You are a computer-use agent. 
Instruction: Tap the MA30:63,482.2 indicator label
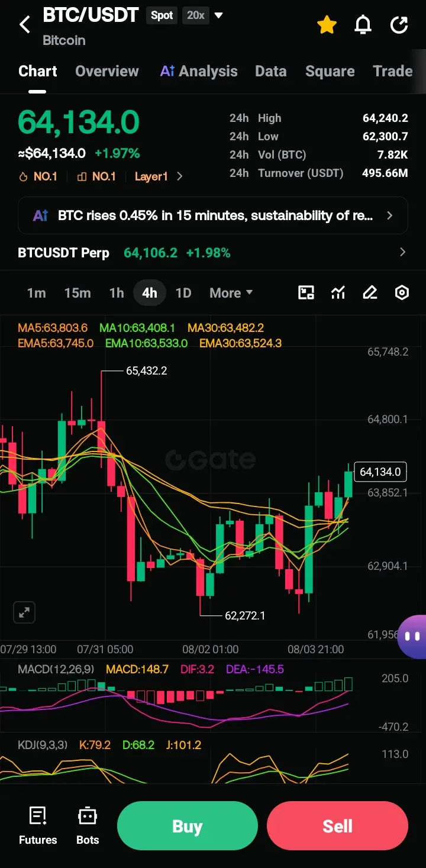tap(225, 328)
